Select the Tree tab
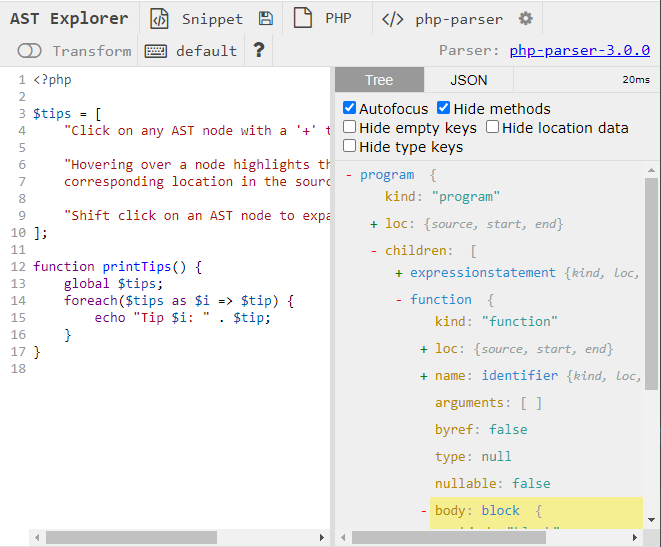This screenshot has height=547, width=661. point(379,80)
